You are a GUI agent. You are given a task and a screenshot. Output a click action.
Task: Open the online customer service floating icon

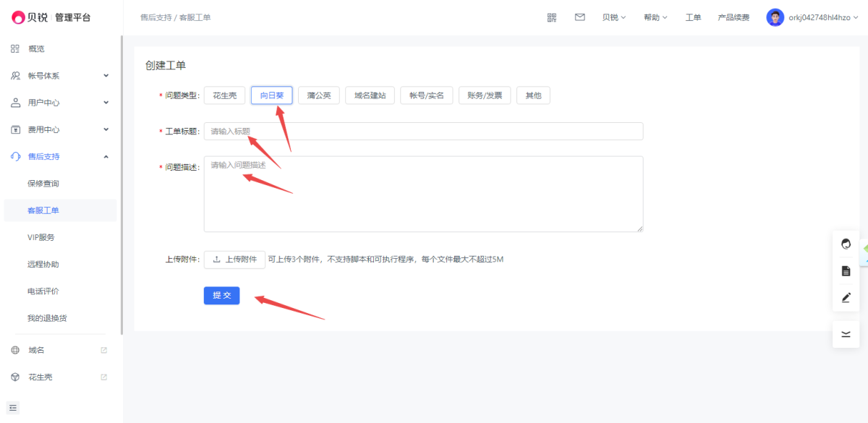tap(846, 244)
